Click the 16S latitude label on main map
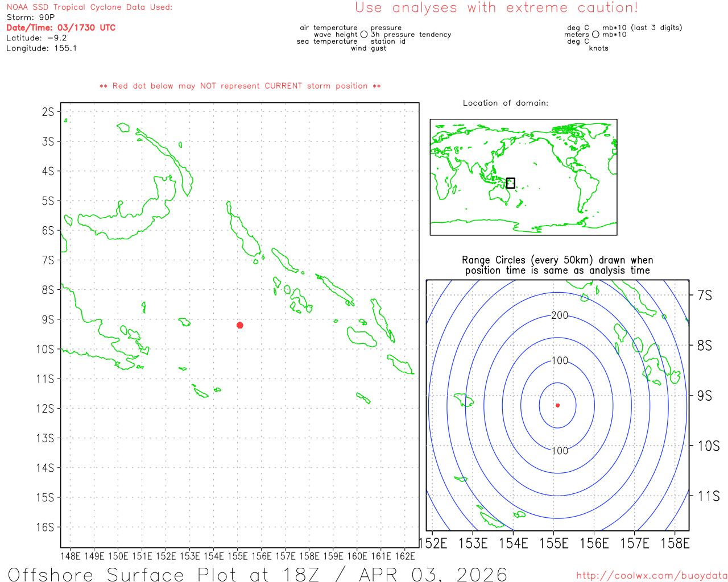 click(x=48, y=527)
